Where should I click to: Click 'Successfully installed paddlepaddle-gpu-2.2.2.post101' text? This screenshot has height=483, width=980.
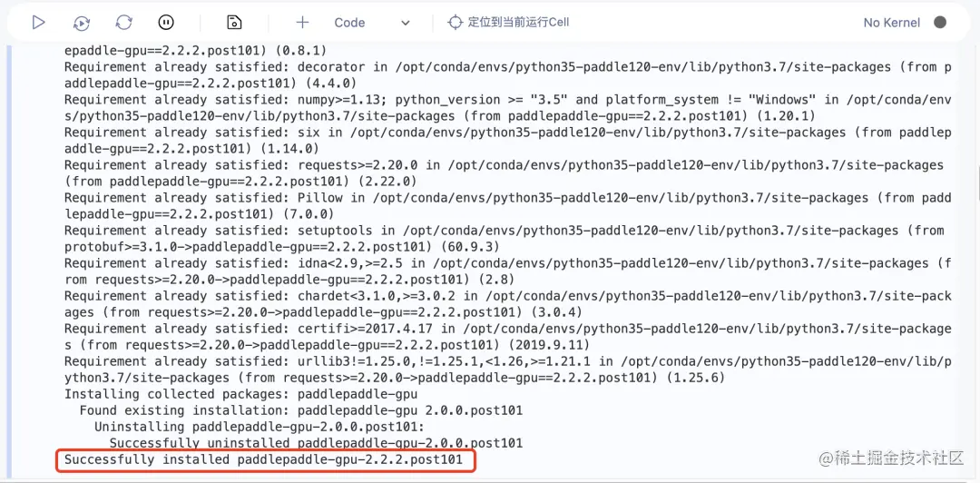tap(263, 460)
